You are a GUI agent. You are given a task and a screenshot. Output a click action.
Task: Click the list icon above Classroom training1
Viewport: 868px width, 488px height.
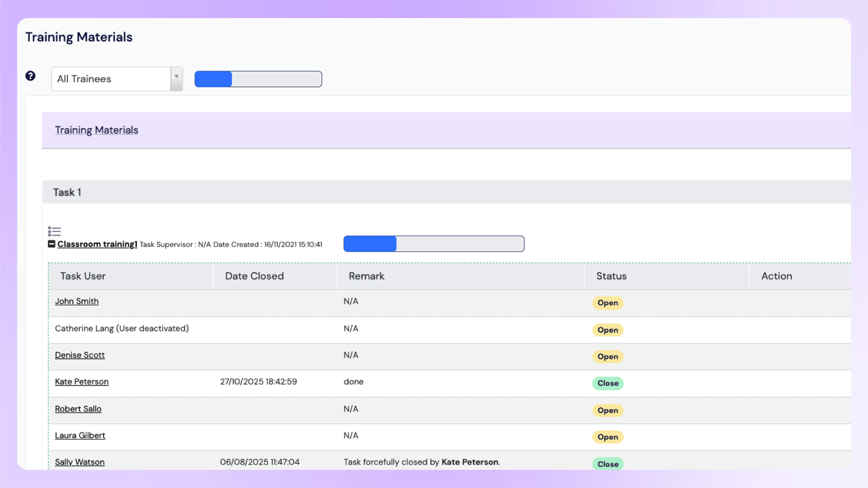55,231
